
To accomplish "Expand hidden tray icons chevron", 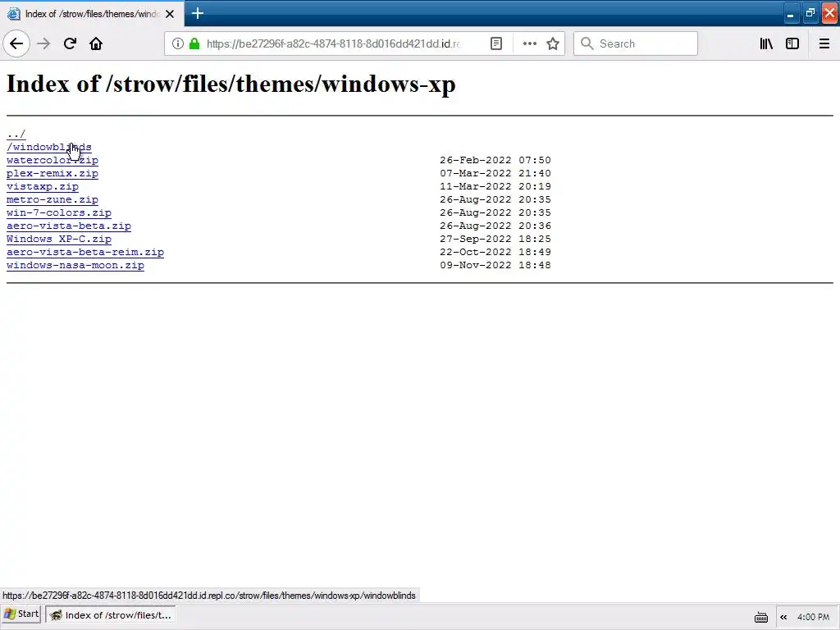I will tap(783, 617).
